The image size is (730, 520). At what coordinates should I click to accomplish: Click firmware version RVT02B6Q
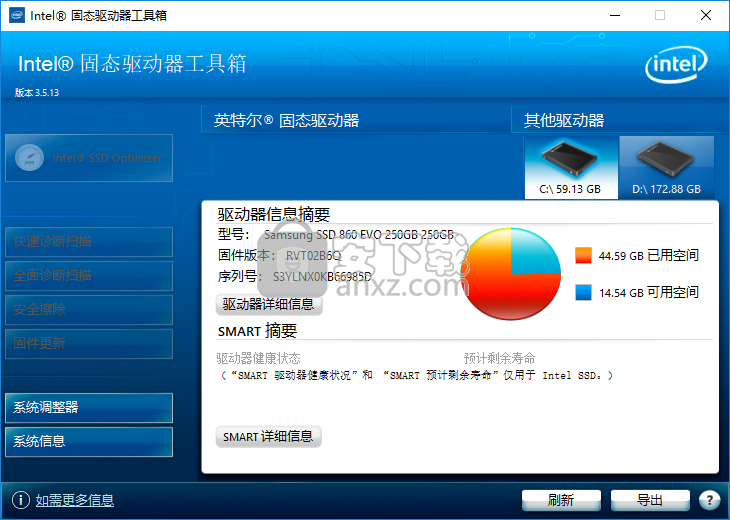(x=313, y=256)
